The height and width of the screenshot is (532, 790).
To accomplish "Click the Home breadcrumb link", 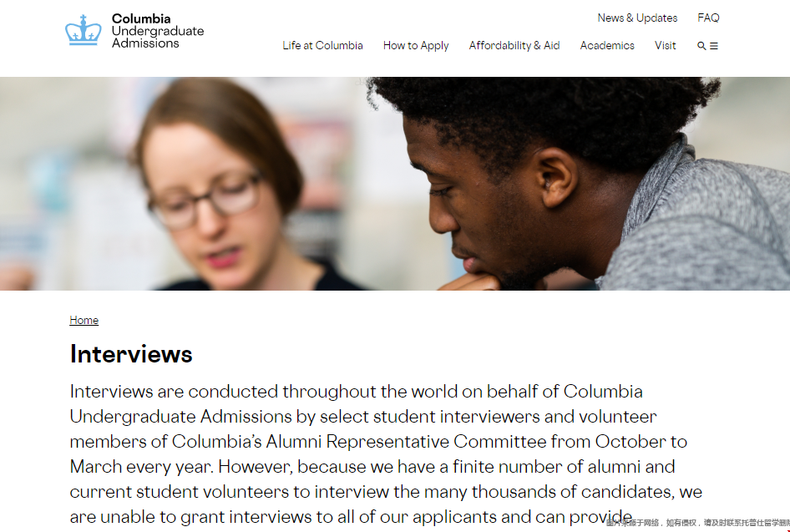I will pyautogui.click(x=84, y=321).
